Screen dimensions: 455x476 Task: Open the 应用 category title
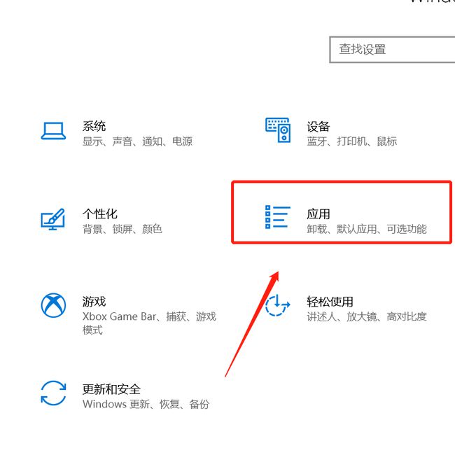pyautogui.click(x=318, y=213)
